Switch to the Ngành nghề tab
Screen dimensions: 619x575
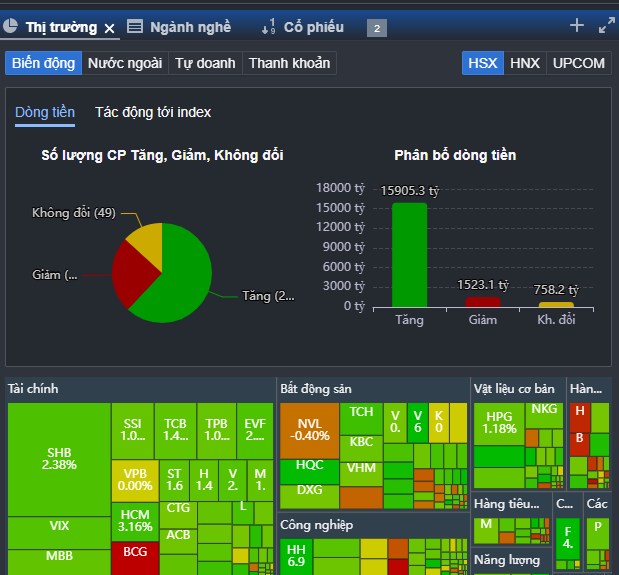tap(190, 27)
